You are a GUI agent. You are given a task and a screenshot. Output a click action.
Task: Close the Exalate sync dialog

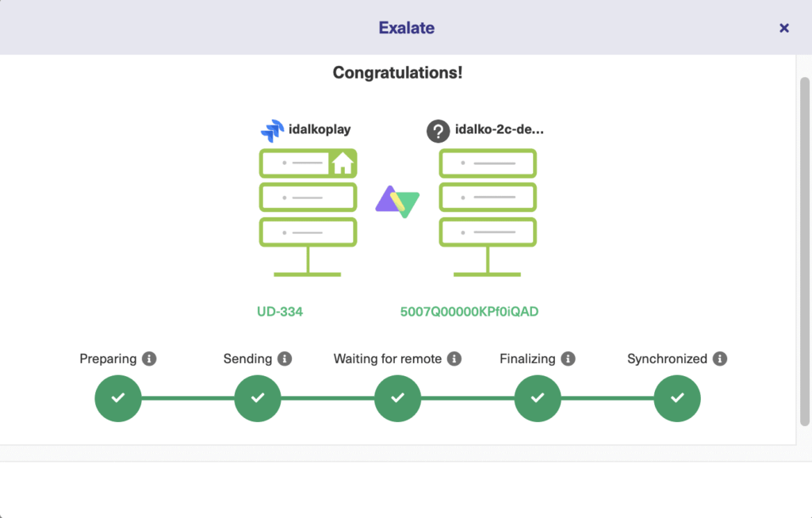[x=783, y=27]
